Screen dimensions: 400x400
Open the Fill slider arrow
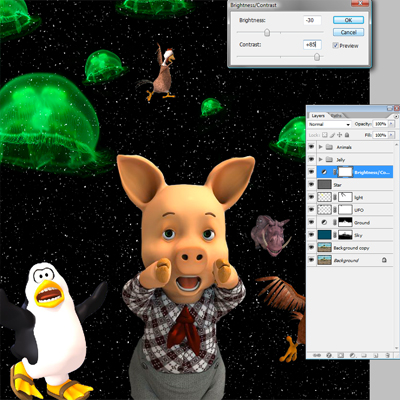(391, 135)
